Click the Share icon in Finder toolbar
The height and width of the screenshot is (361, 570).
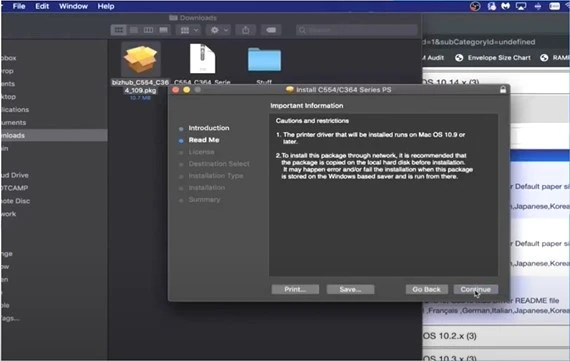[x=246, y=30]
